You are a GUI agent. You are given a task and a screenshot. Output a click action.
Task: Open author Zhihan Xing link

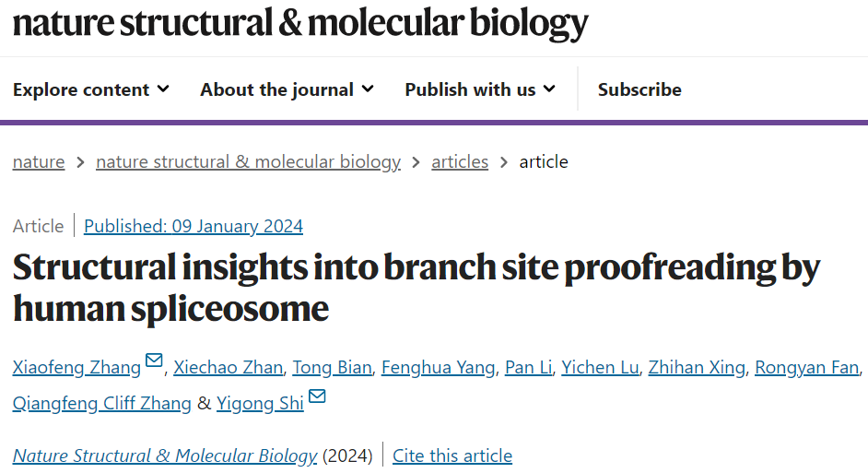(x=697, y=367)
